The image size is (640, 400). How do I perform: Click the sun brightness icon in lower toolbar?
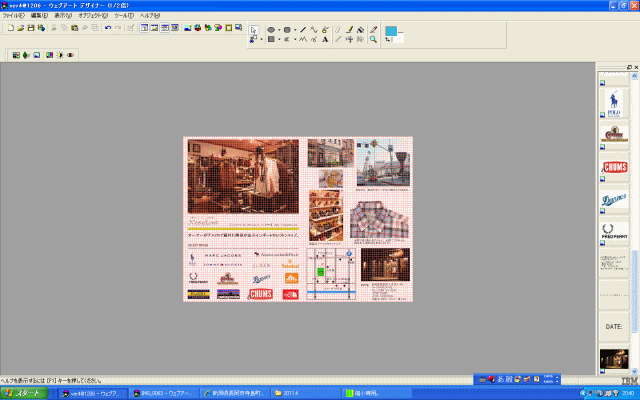60,55
